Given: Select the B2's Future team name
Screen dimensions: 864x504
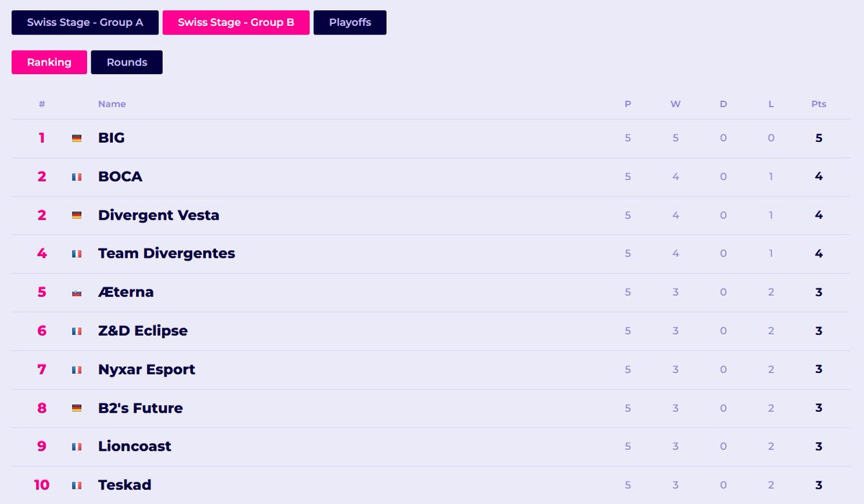Looking at the screenshot, I should coord(140,408).
